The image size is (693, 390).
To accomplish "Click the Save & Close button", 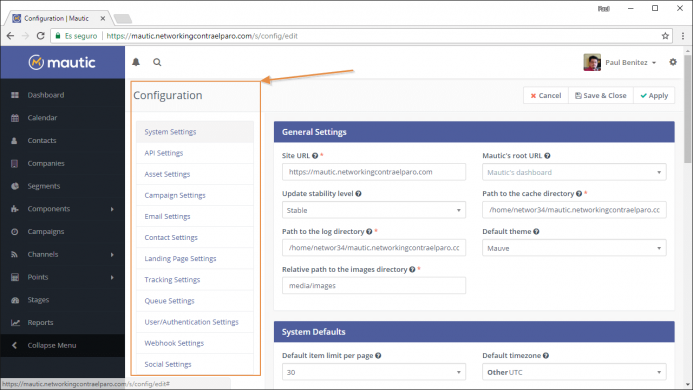I will pyautogui.click(x=601, y=96).
